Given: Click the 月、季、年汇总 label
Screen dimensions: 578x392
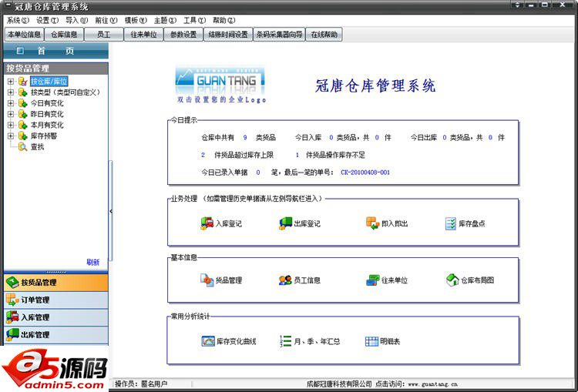Looking at the screenshot, I should (x=317, y=341).
